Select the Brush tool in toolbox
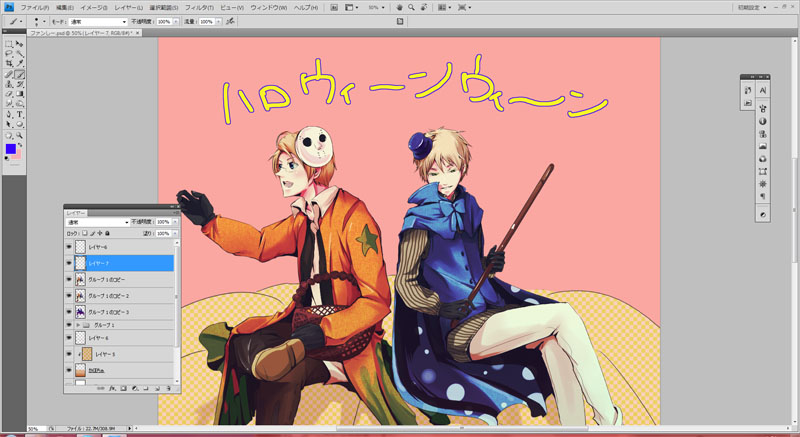The width and height of the screenshot is (800, 437). [19, 75]
